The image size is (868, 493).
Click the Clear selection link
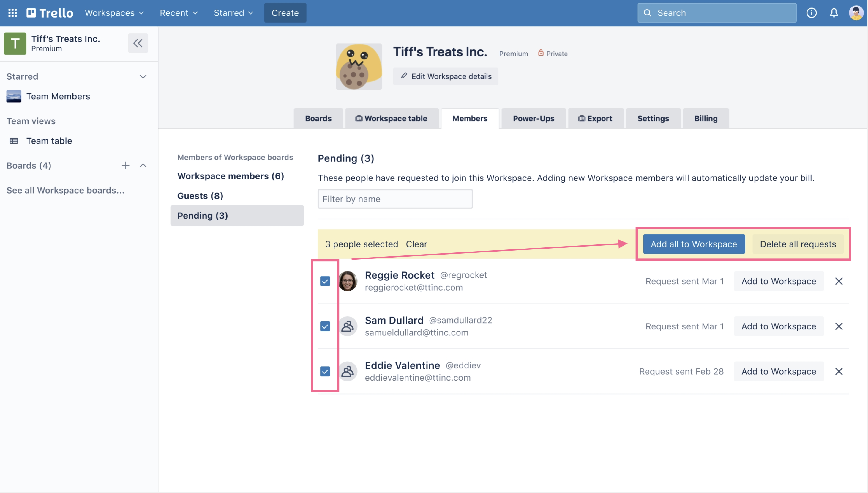(416, 244)
